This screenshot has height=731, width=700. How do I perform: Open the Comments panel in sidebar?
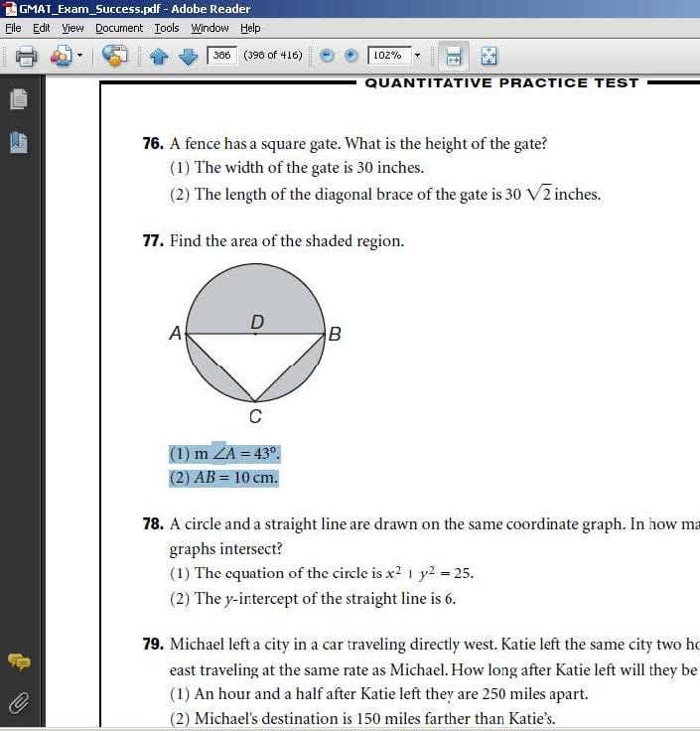[x=19, y=661]
